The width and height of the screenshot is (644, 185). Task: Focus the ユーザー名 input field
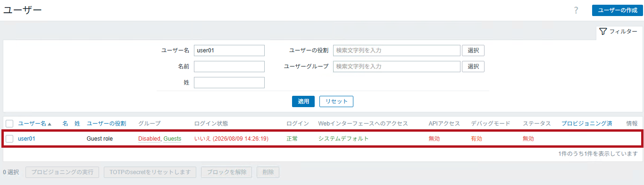click(229, 50)
